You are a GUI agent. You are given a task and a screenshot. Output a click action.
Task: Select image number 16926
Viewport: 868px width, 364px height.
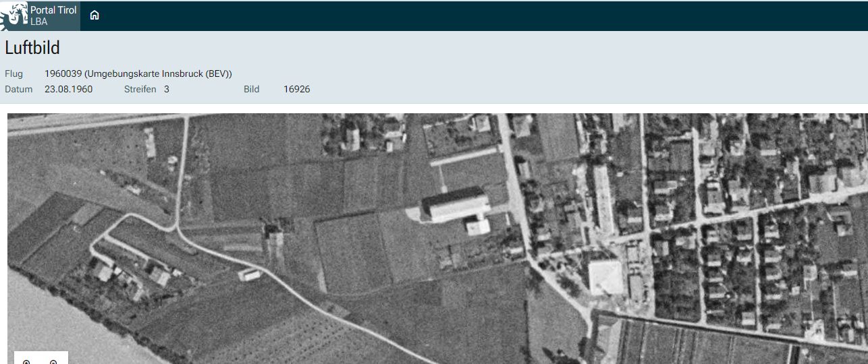coord(297,89)
